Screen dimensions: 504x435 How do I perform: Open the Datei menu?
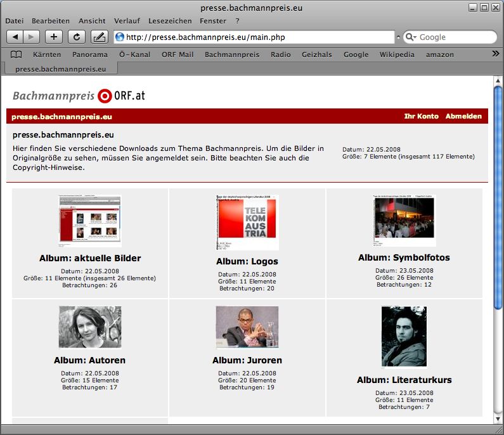click(15, 21)
